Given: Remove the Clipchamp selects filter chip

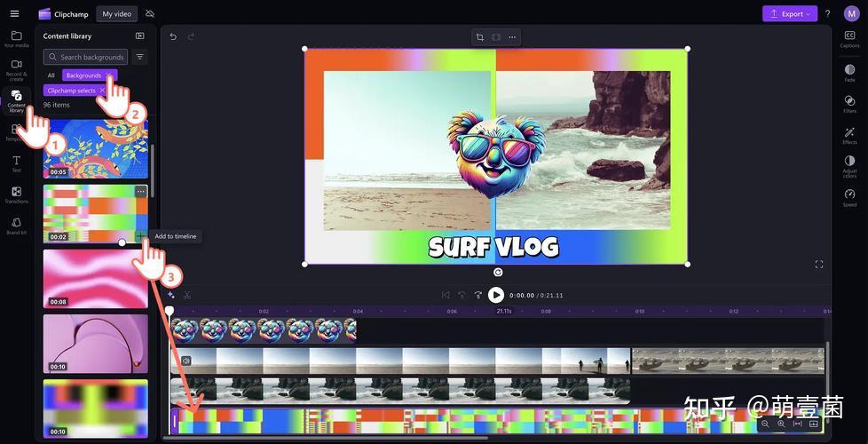Looking at the screenshot, I should pos(102,91).
